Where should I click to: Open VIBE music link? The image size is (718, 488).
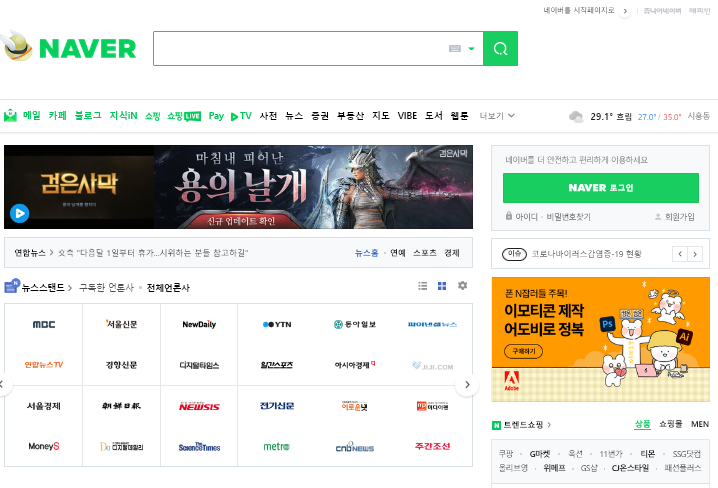[407, 116]
